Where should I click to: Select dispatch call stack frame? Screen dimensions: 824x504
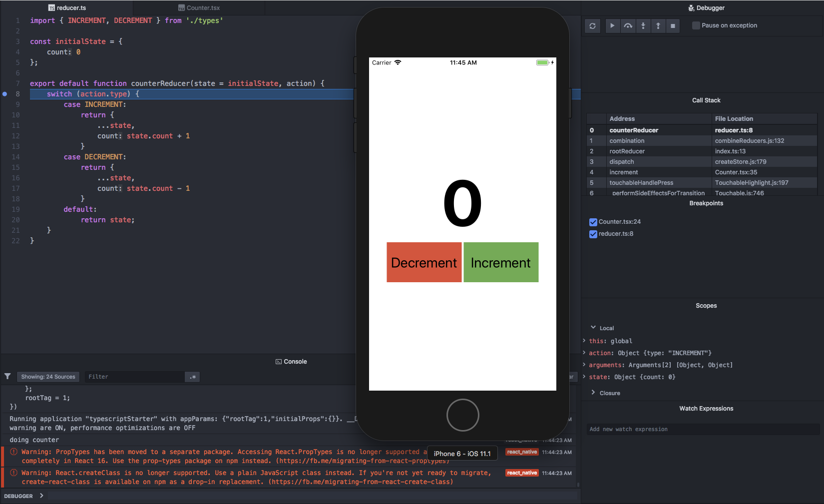pyautogui.click(x=702, y=162)
